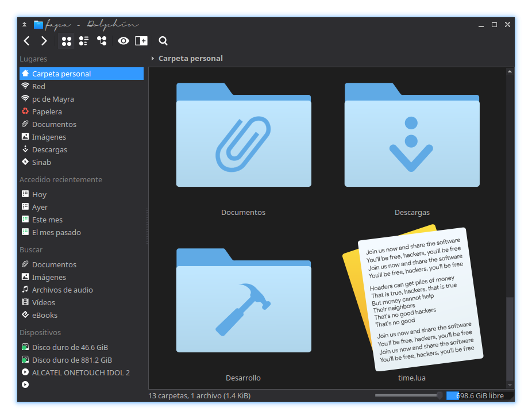The image size is (532, 419).
Task: Toggle split view panel
Action: point(141,41)
